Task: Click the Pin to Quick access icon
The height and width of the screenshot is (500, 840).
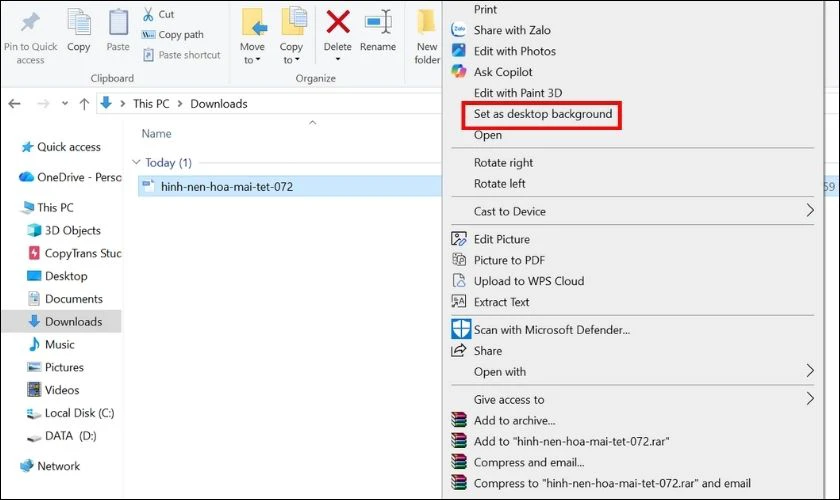Action: point(30,22)
